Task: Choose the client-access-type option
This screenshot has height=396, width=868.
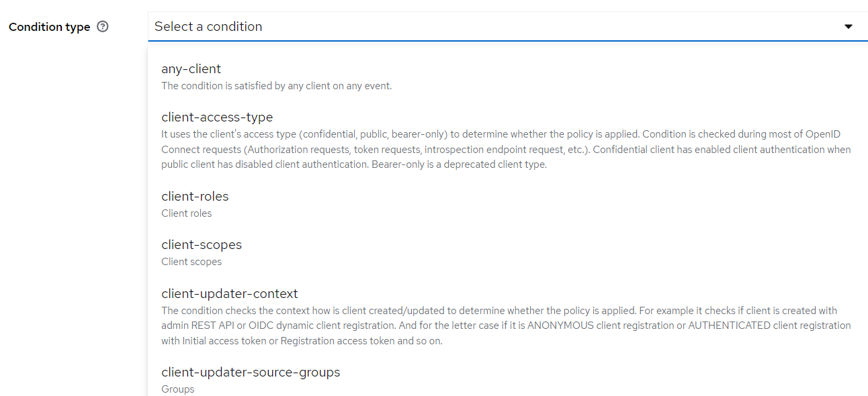Action: pyautogui.click(x=217, y=117)
